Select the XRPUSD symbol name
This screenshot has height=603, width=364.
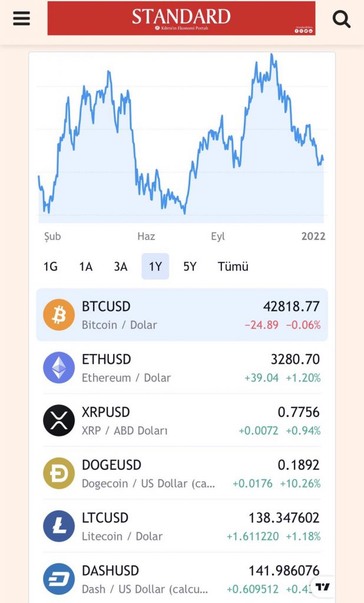(106, 412)
